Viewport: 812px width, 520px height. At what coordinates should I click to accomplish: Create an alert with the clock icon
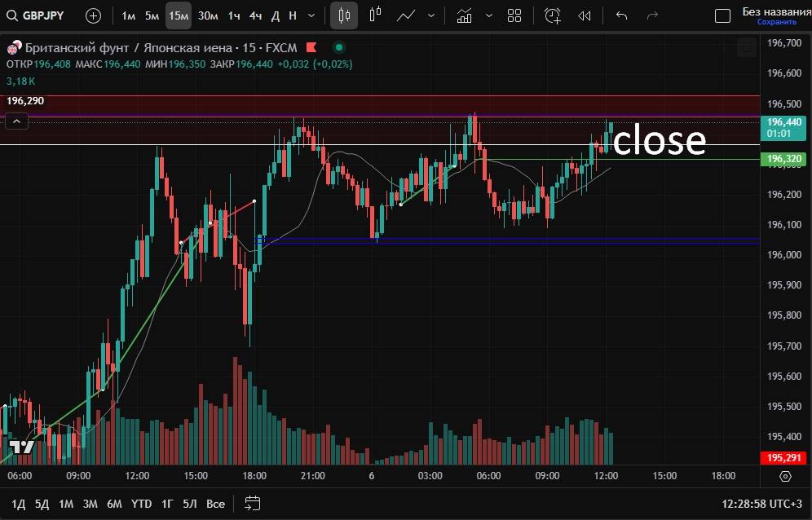(553, 15)
